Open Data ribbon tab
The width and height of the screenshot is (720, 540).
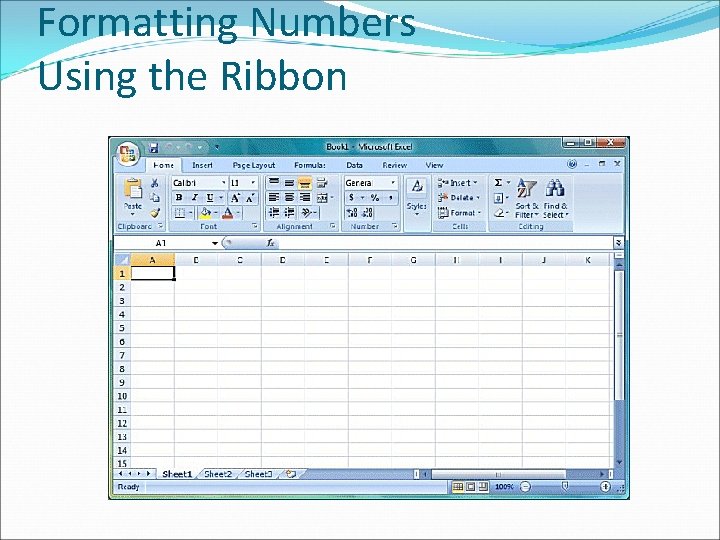point(354,165)
